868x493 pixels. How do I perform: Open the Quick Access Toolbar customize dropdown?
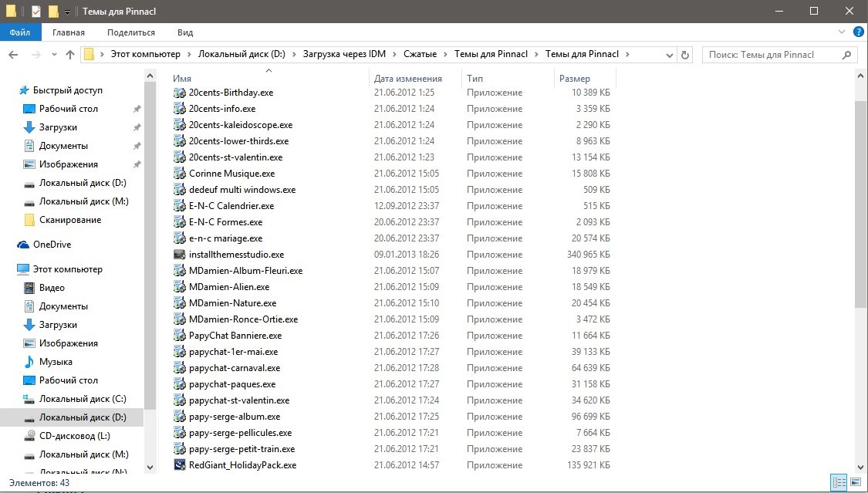(x=68, y=12)
